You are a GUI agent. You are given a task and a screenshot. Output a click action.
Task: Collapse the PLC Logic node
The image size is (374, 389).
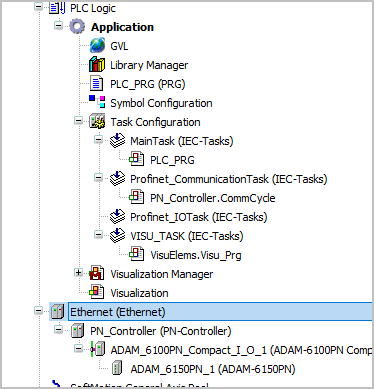(x=39, y=7)
